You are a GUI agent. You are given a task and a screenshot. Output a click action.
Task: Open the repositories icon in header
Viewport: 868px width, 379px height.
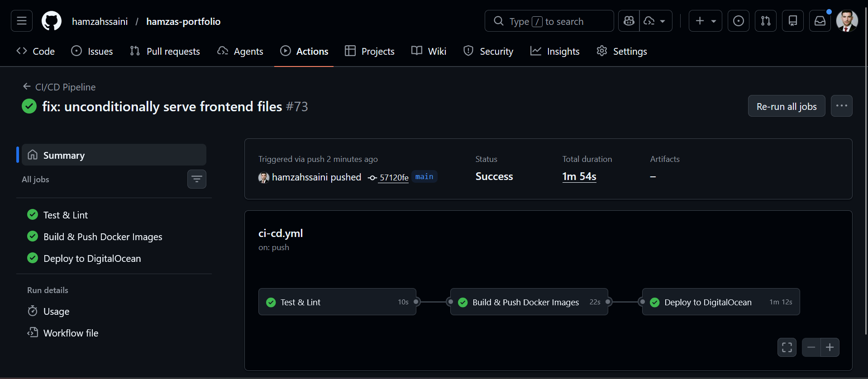tap(793, 21)
